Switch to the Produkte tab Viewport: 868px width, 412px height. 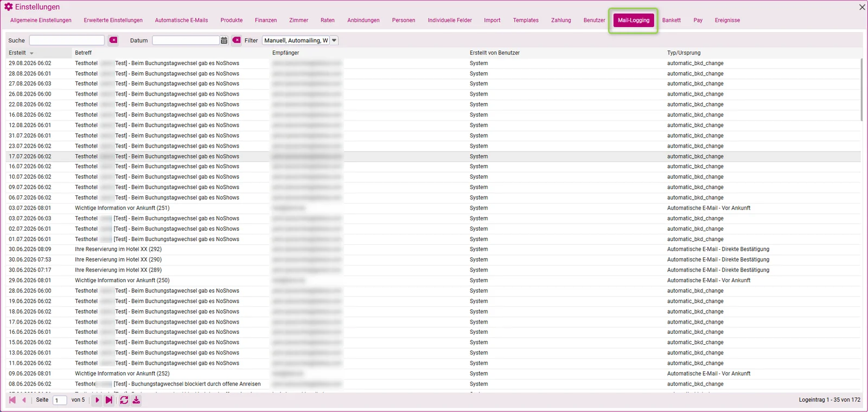pyautogui.click(x=232, y=20)
